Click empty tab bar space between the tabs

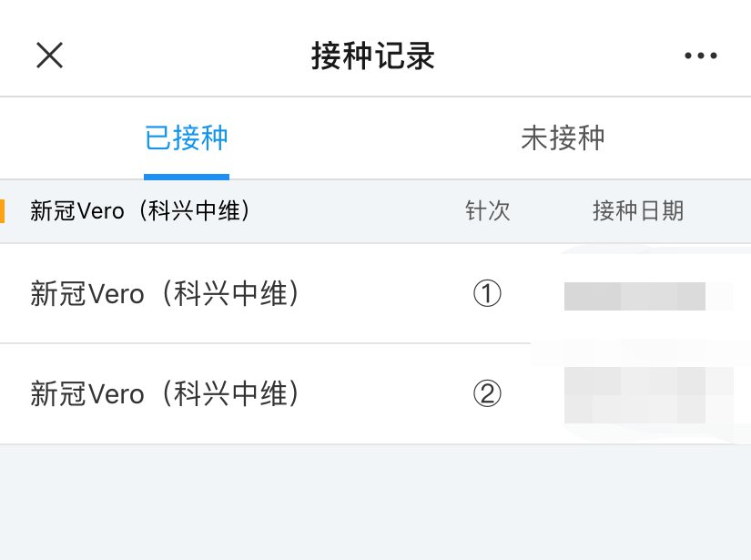coord(375,138)
